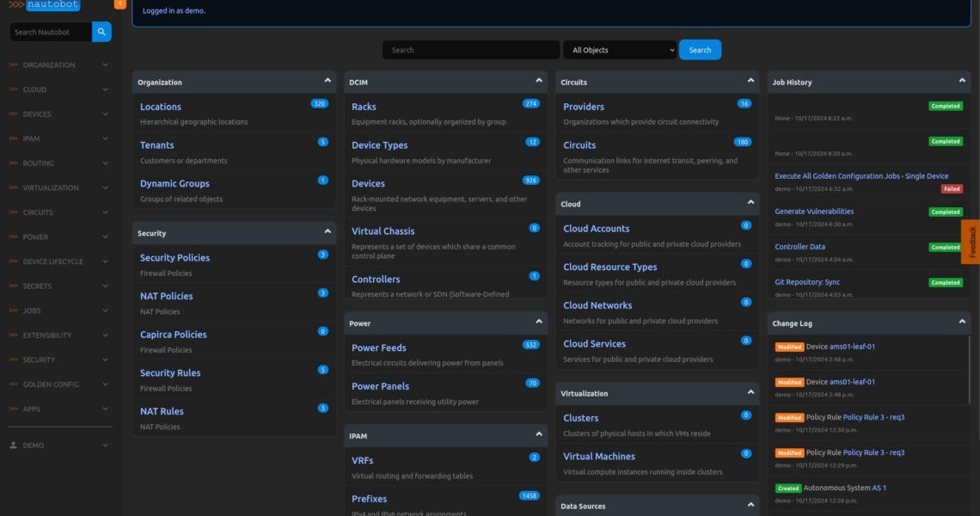Open the GOLDEN CONFIG sidebar menu
Viewport: 980px width, 516px height.
(x=58, y=384)
